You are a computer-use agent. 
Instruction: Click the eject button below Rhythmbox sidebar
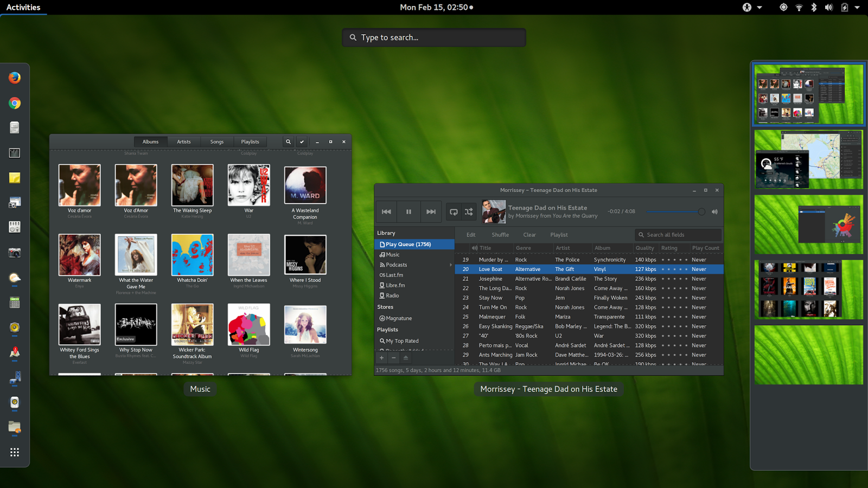click(405, 358)
